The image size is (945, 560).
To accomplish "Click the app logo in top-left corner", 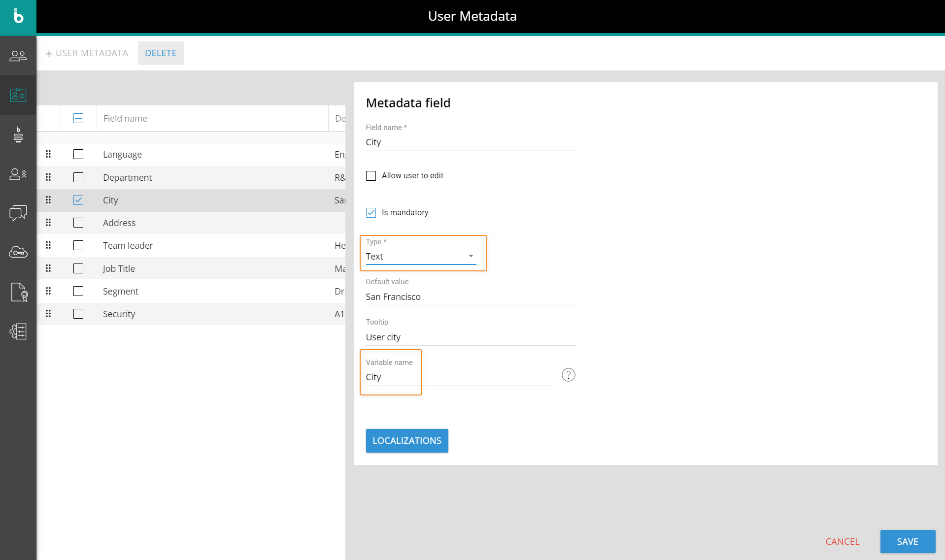I will click(x=18, y=17).
